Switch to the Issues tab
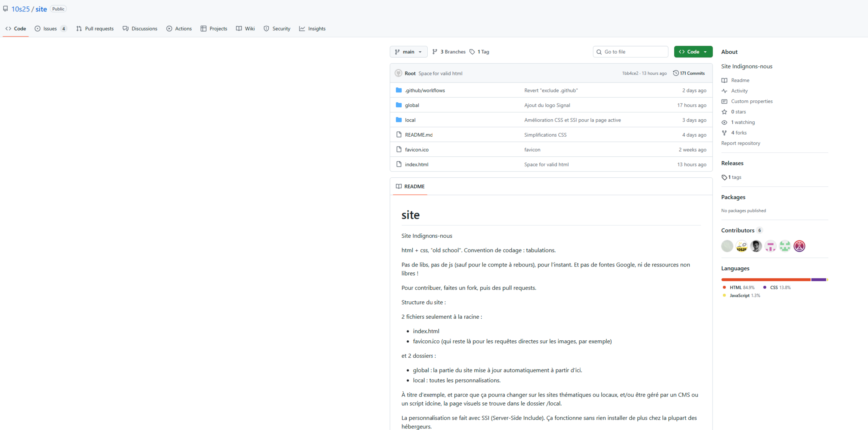Viewport: 868px width, 430px height. pos(50,28)
